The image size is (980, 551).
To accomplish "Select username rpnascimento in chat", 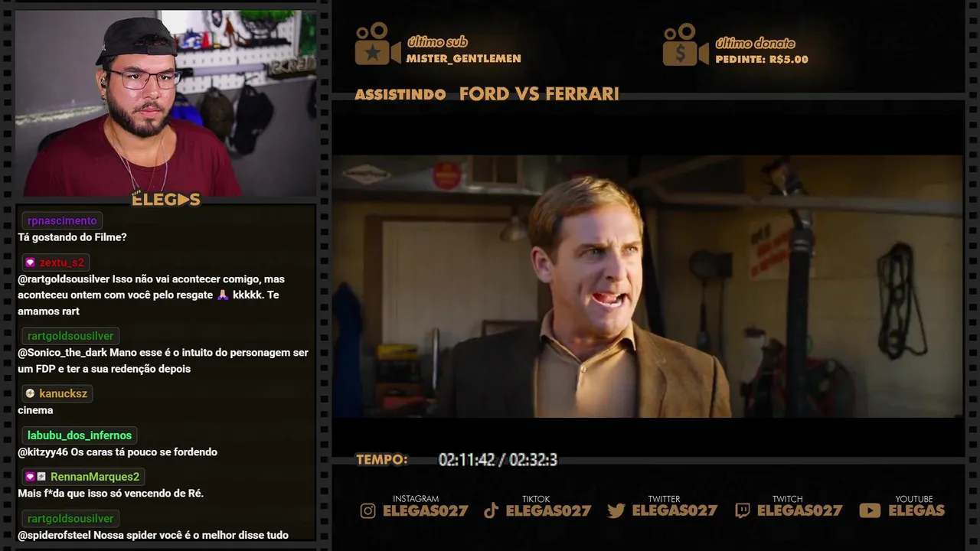I will click(62, 221).
